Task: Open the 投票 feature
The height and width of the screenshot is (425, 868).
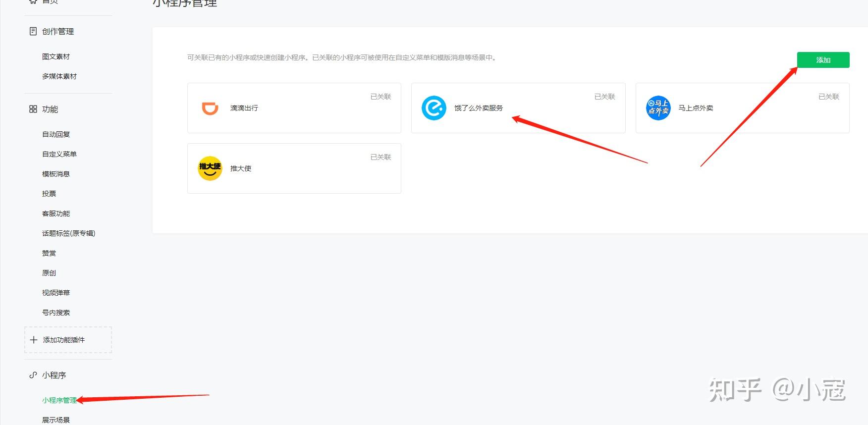Action: click(49, 194)
